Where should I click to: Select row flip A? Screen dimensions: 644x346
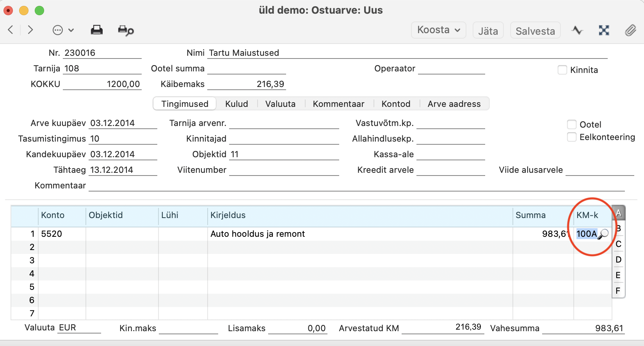618,213
